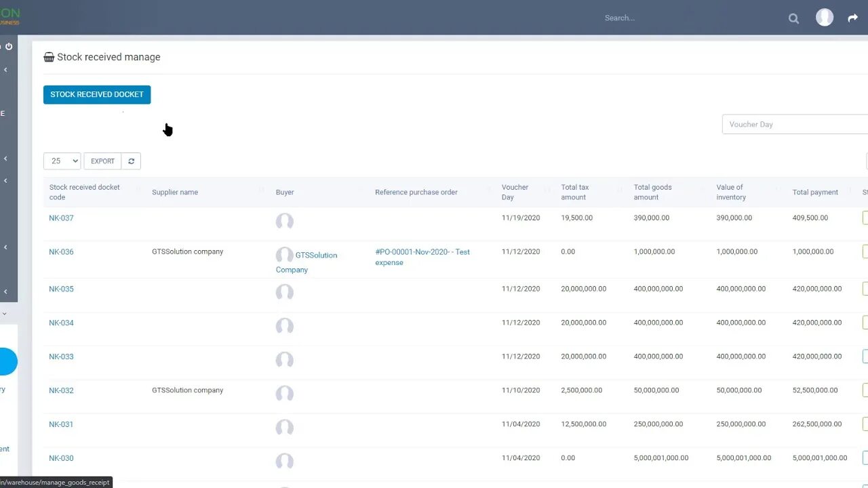868x488 pixels.
Task: Open docket NK-032
Action: [61, 391]
